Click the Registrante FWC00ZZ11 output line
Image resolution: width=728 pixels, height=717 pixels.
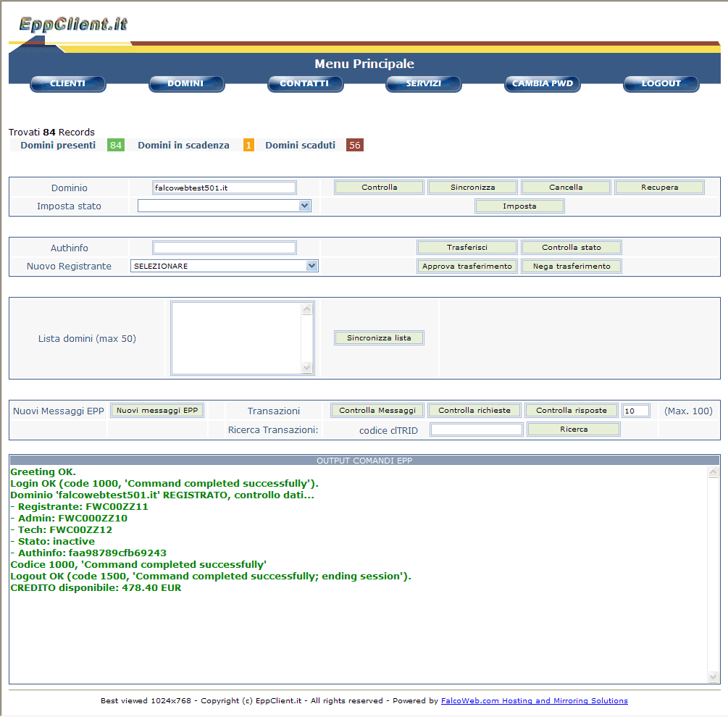tap(79, 507)
